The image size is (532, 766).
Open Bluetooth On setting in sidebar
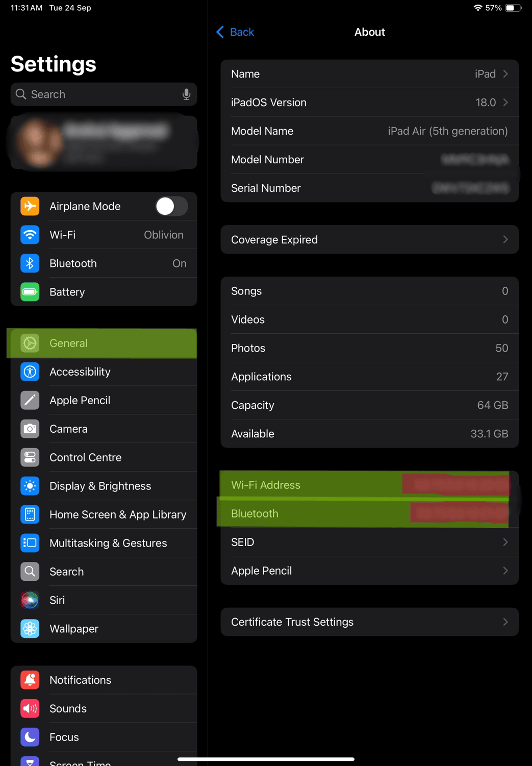[x=104, y=263]
